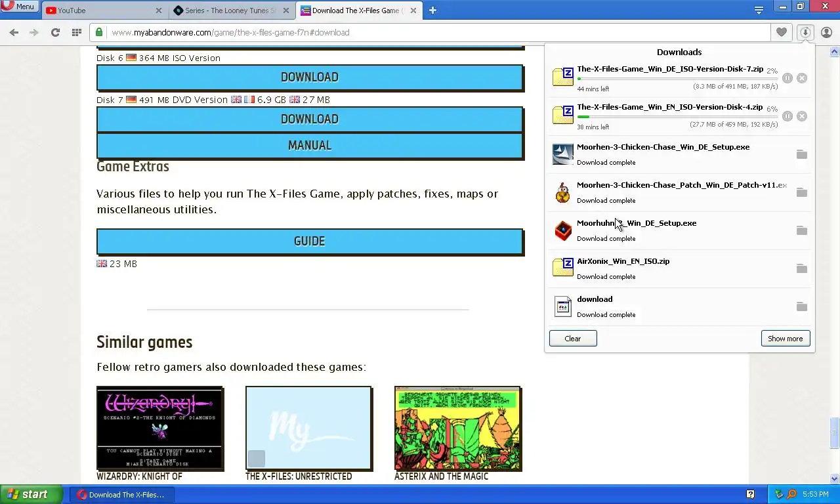The image size is (840, 504).
Task: Show Moorhen-3 Setup.exe in folder
Action: point(802,154)
